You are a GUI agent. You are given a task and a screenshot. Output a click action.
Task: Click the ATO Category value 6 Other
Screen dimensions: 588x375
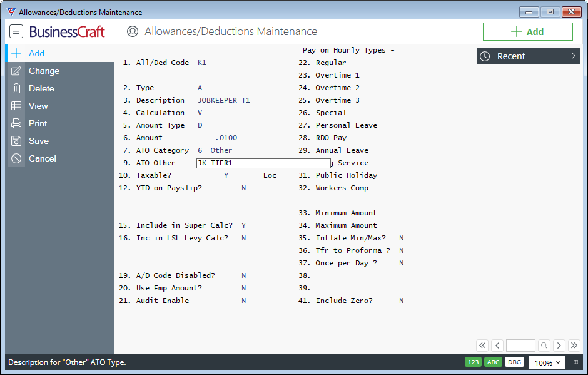215,150
